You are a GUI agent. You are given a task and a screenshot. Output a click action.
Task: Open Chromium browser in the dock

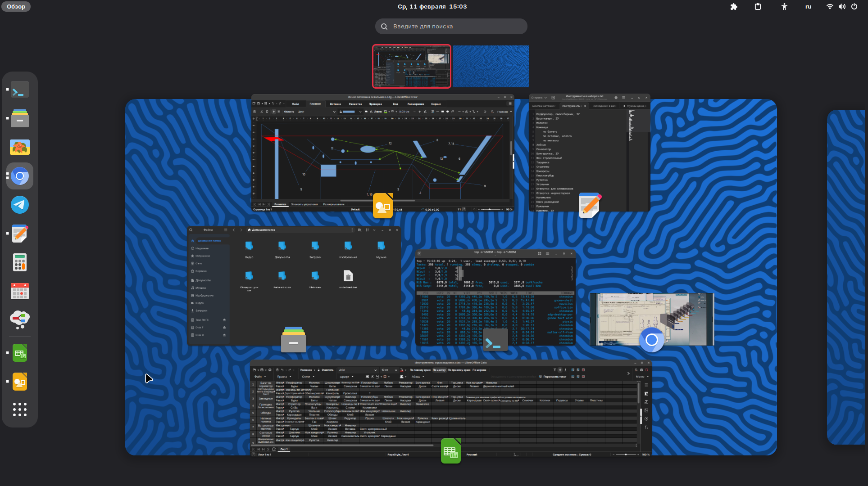click(x=20, y=176)
